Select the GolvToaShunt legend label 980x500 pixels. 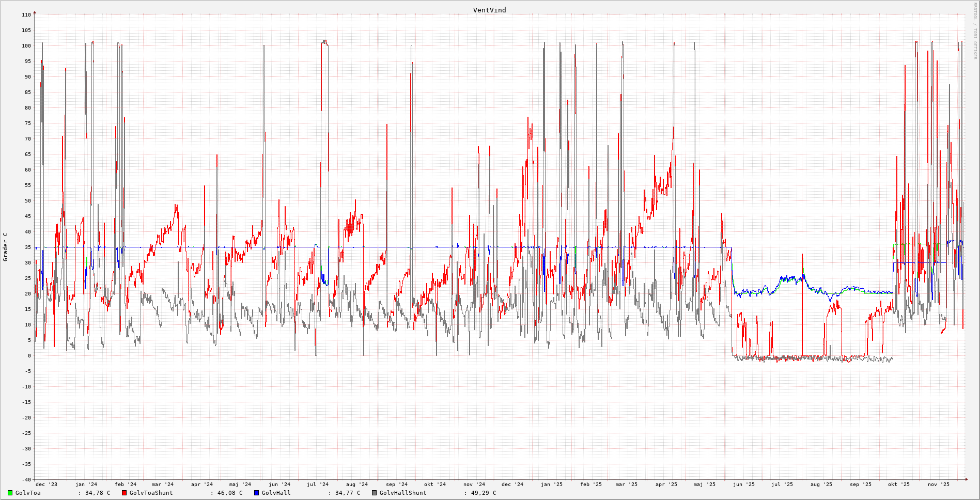tap(151, 493)
